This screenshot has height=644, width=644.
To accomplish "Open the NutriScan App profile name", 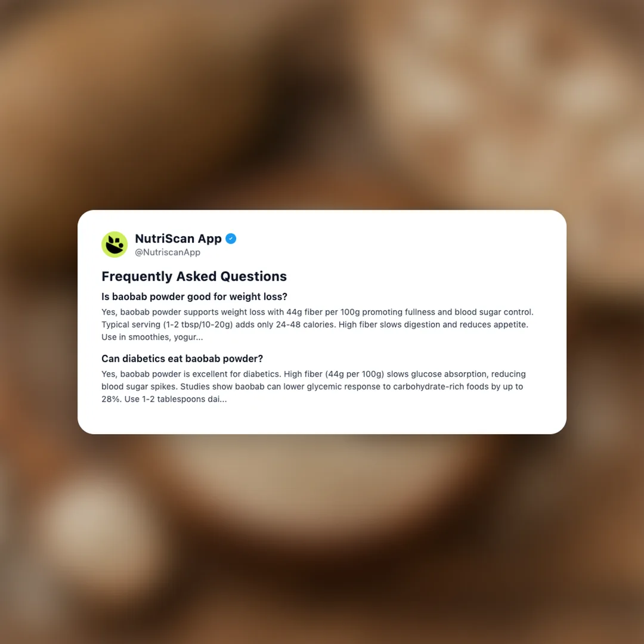I will click(178, 239).
